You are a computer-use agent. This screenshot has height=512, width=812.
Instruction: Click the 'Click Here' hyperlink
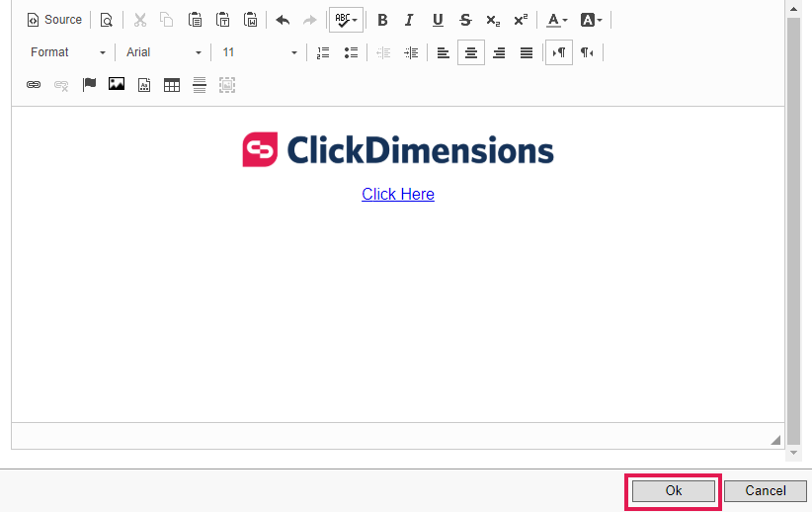398,194
